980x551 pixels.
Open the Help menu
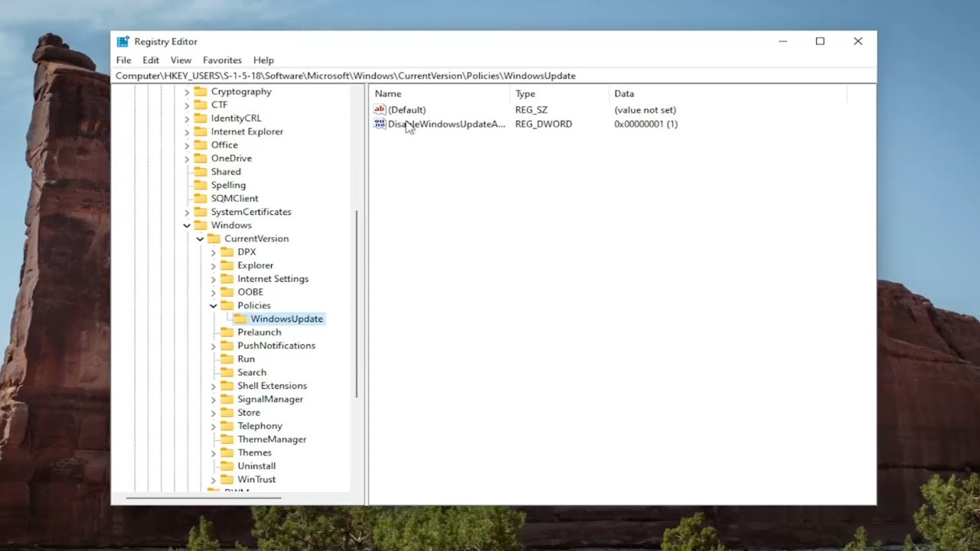(263, 60)
